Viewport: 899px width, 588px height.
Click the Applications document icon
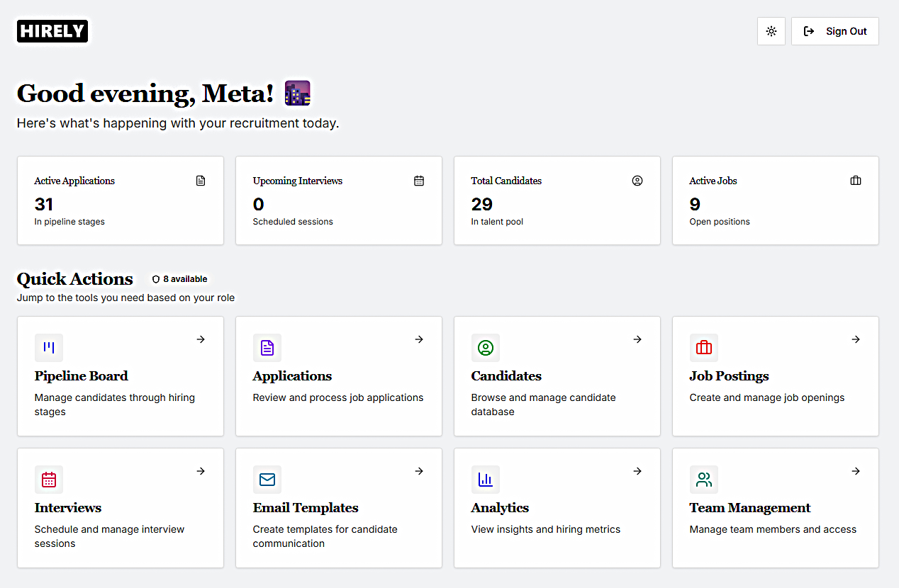pos(267,347)
